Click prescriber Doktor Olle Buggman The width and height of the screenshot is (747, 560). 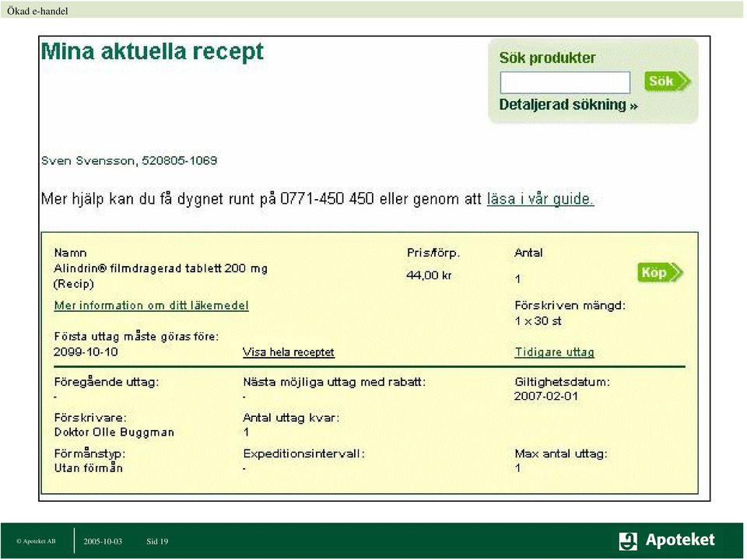[x=114, y=432]
